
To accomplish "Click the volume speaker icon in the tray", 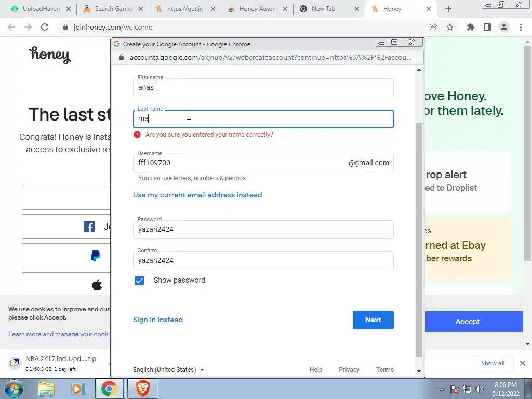I will point(480,389).
